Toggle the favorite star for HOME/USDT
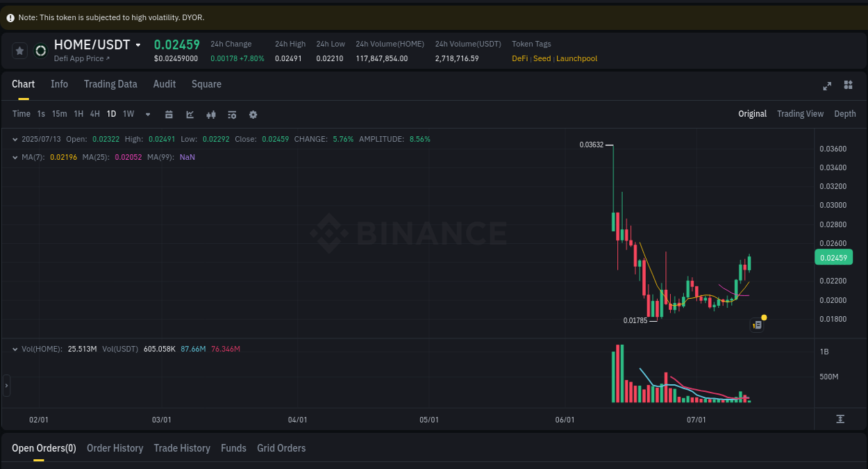 [x=19, y=50]
